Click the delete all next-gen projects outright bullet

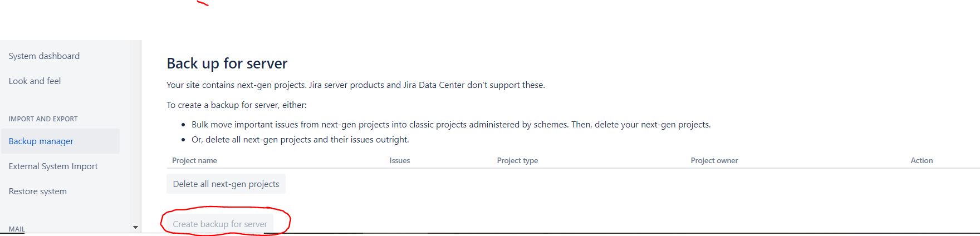click(x=300, y=140)
